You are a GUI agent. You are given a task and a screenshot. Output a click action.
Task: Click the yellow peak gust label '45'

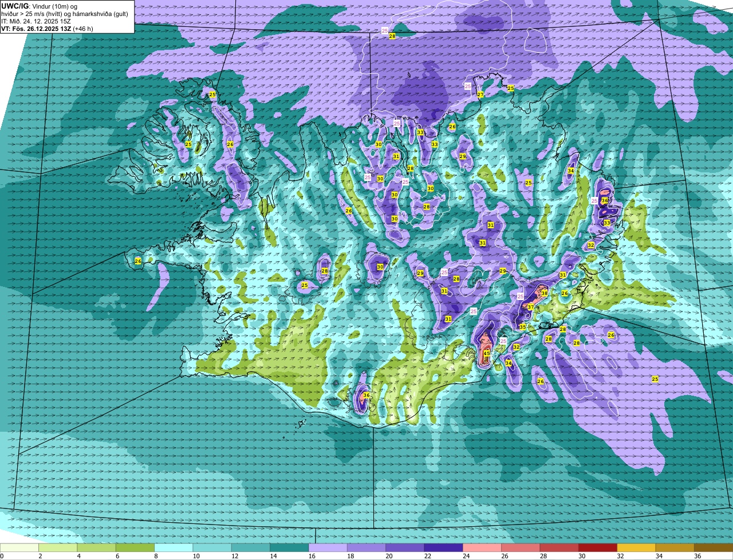487,354
